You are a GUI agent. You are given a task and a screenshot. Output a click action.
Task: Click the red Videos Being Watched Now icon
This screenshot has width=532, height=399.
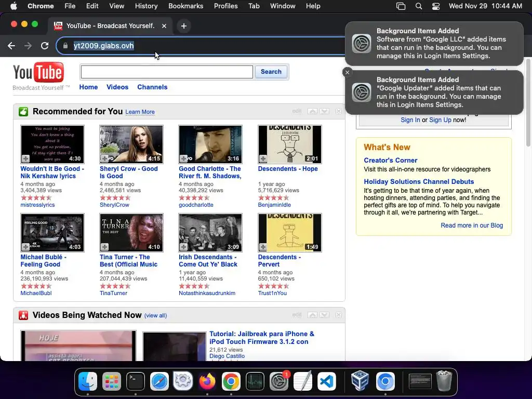pos(23,315)
